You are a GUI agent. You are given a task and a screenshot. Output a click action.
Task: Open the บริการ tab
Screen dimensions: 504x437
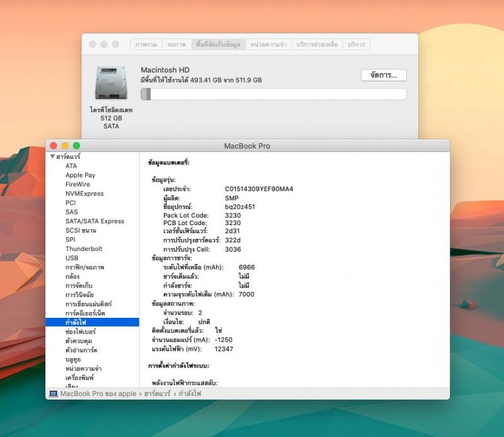point(356,44)
